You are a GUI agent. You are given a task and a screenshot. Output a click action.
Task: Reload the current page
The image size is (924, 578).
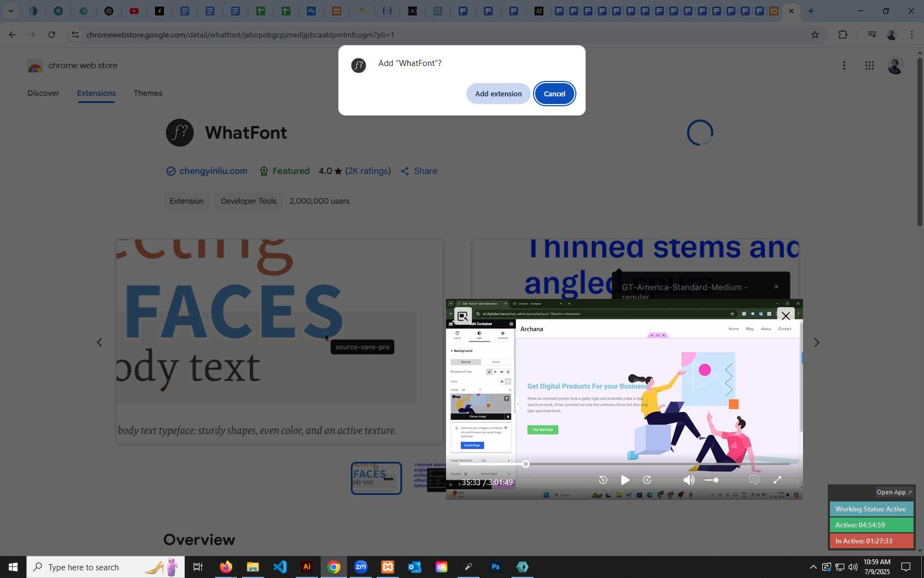[52, 35]
